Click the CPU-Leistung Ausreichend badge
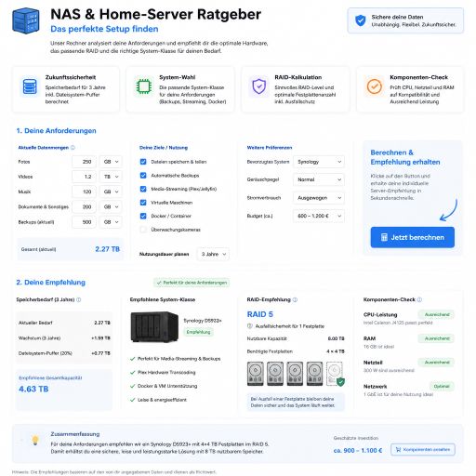 (x=436, y=314)
